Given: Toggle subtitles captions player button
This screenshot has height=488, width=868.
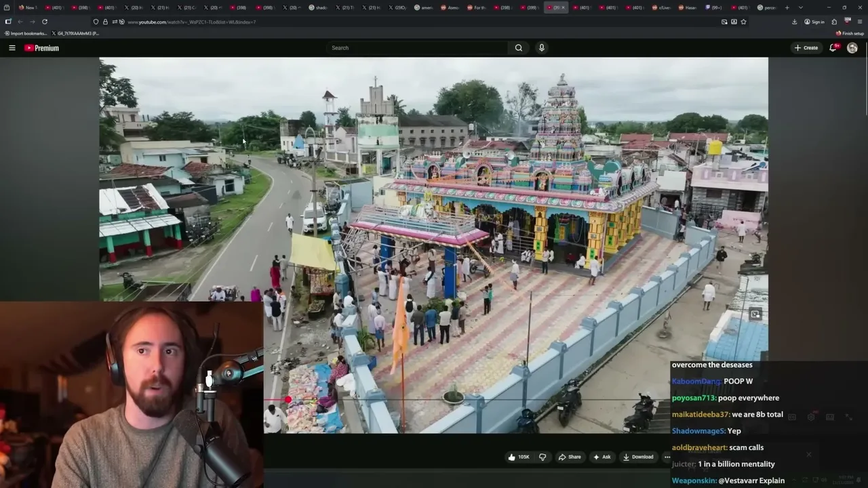Looking at the screenshot, I should tap(792, 418).
